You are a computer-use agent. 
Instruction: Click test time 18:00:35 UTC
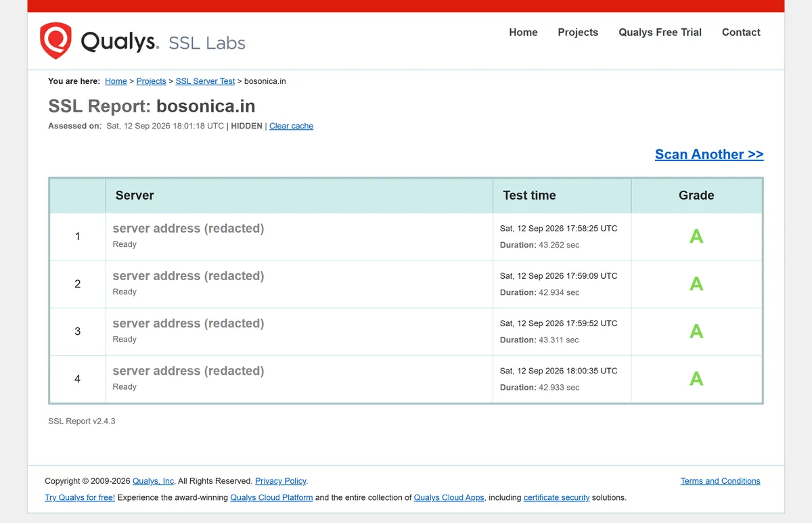pos(558,371)
